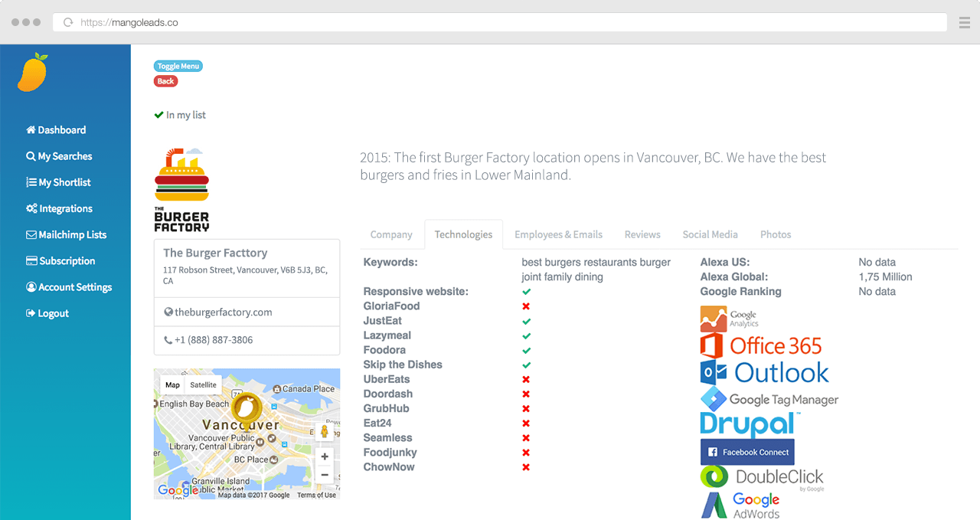Go to My Searches
Image resolution: width=980 pixels, height=520 pixels.
[59, 156]
